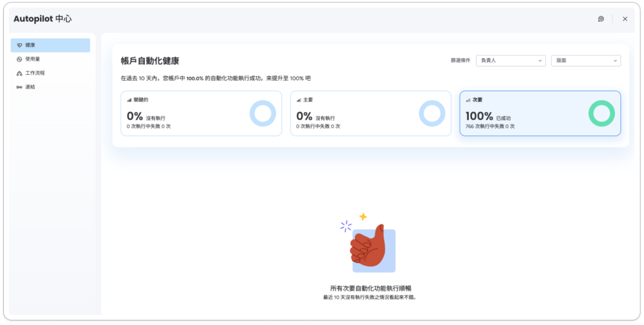The image size is (644, 325).
Task: Click the link icon beside 連結
Action: (19, 87)
